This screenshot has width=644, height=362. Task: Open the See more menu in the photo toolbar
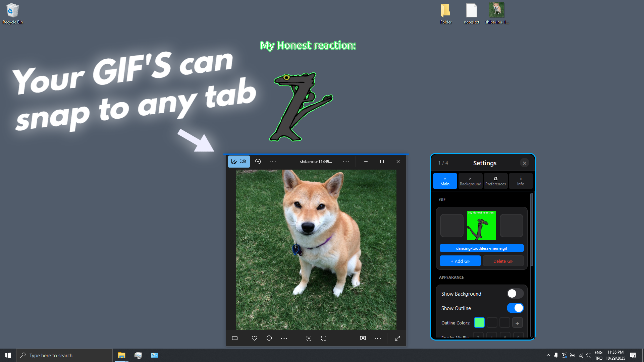pos(284,338)
